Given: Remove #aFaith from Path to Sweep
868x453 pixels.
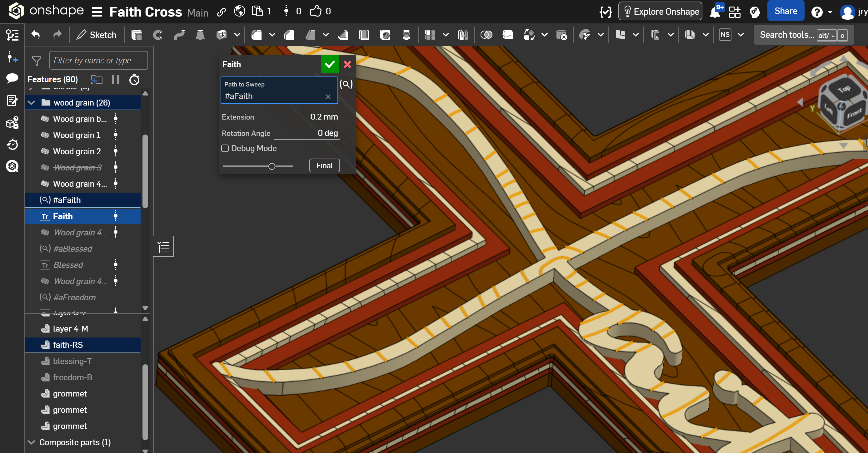Looking at the screenshot, I should [x=328, y=97].
